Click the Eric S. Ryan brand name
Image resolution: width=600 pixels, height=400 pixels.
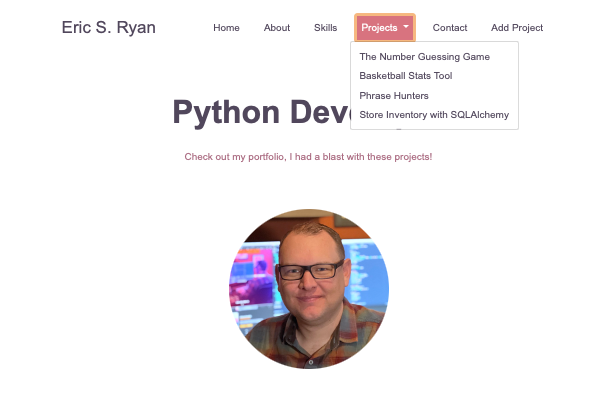click(x=108, y=28)
